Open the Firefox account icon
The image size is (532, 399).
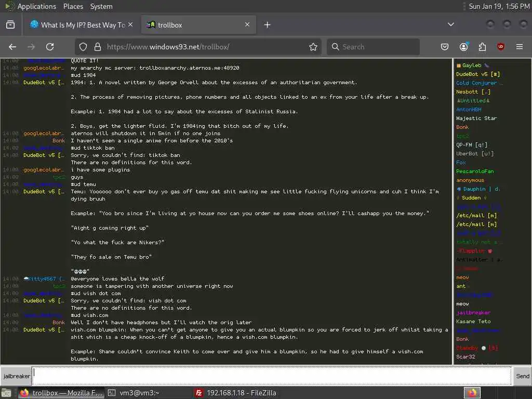pyautogui.click(x=464, y=47)
